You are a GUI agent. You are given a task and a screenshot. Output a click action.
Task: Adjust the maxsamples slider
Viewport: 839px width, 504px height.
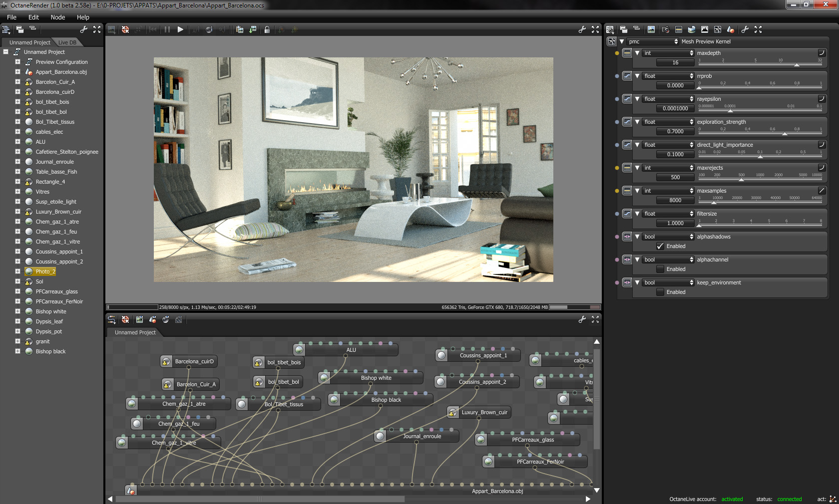point(760,201)
